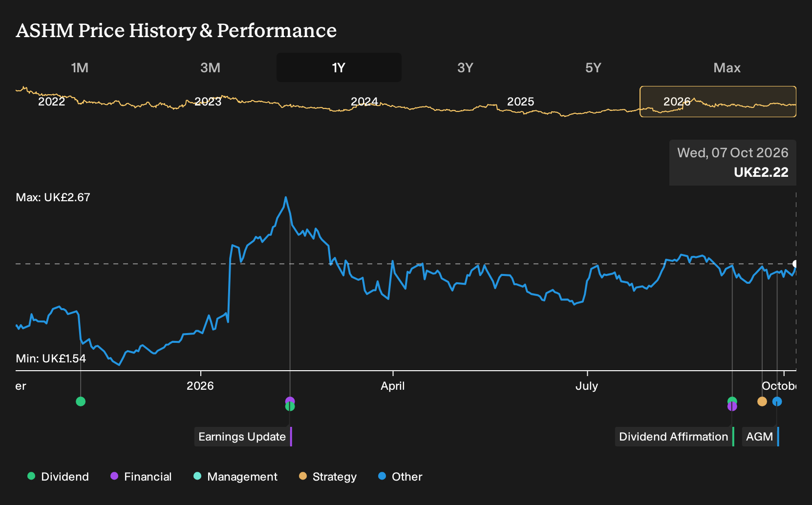This screenshot has width=812, height=505.
Task: Select the 1M time range tab
Action: pyautogui.click(x=80, y=67)
